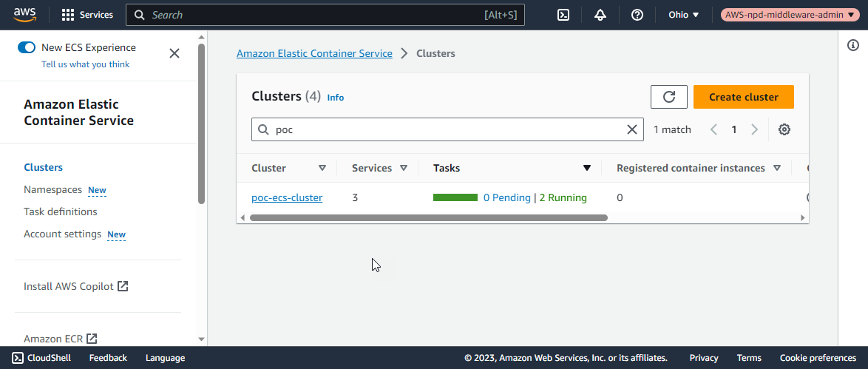The image size is (868, 369).
Task: Close the ECS navigation sidebar
Action: coord(174,53)
